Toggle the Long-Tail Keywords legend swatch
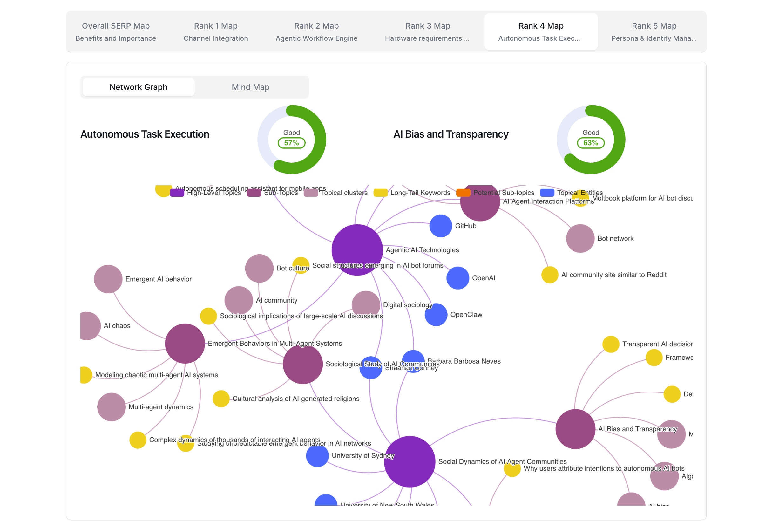 [381, 193]
